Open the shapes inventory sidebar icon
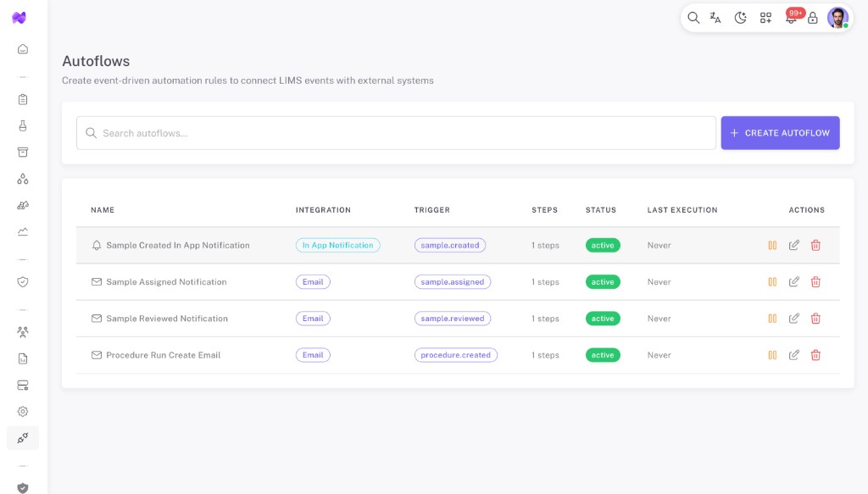The height and width of the screenshot is (494, 868). coord(23,205)
